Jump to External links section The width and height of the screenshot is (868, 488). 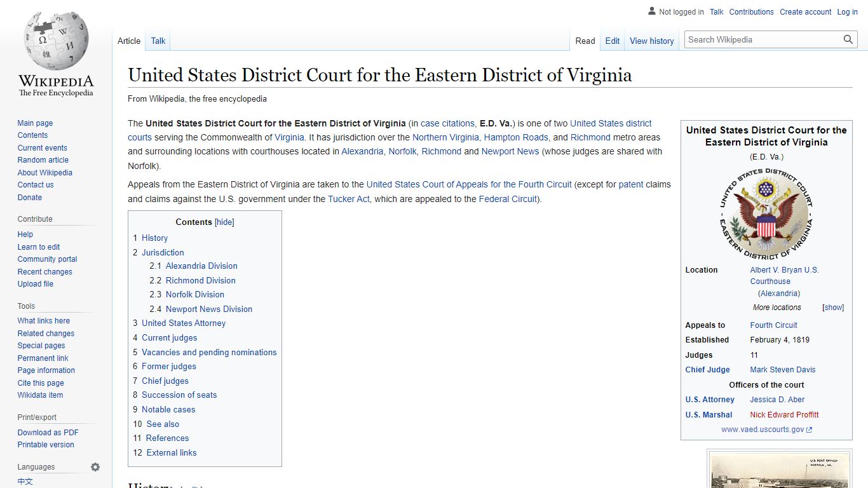tap(172, 453)
